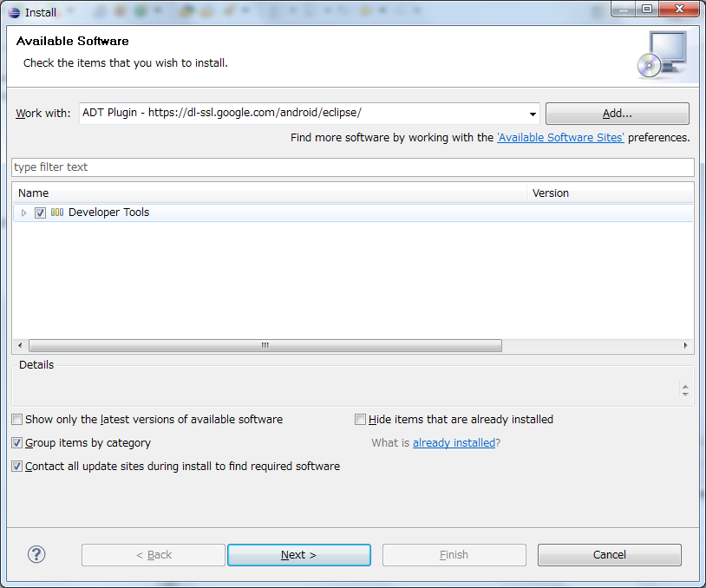Select the Developer Tools row text
Screen dimensions: 706x588
[108, 212]
